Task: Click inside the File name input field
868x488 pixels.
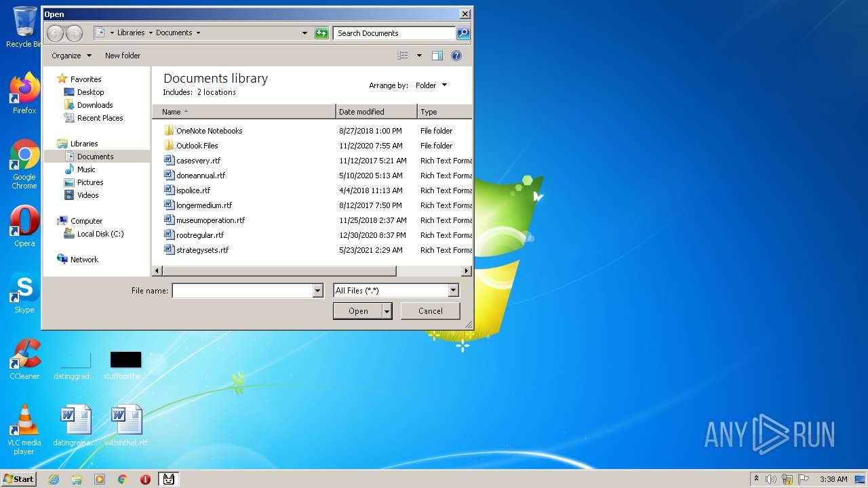Action: [x=242, y=291]
